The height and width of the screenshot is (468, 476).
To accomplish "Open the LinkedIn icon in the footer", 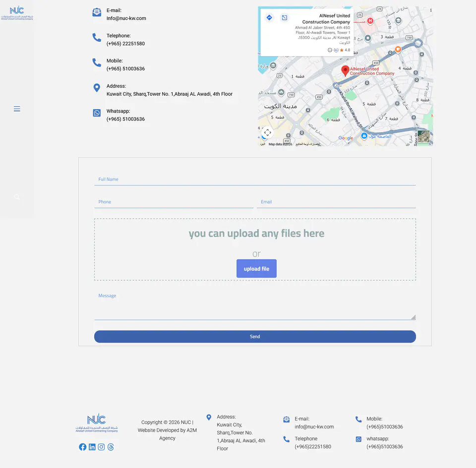I will pos(92,447).
